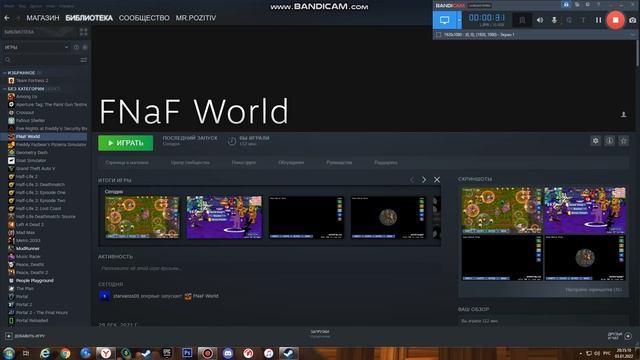Open Yandex Browser from the taskbar
This screenshot has width=640, height=360.
(106, 353)
